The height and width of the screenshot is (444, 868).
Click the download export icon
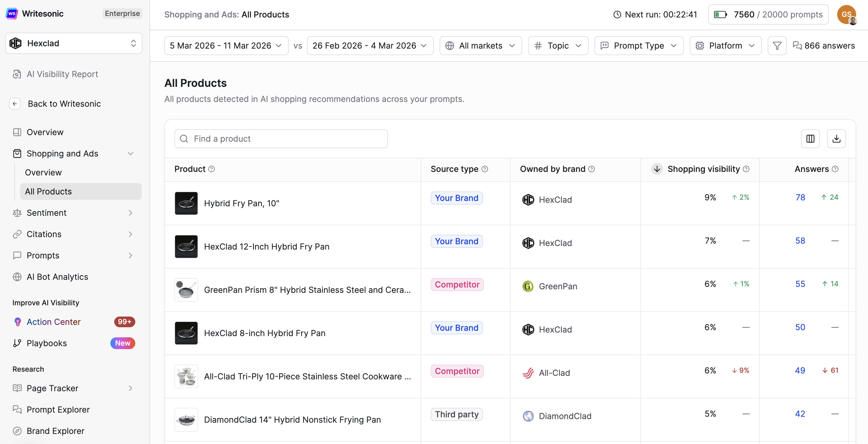pyautogui.click(x=836, y=139)
